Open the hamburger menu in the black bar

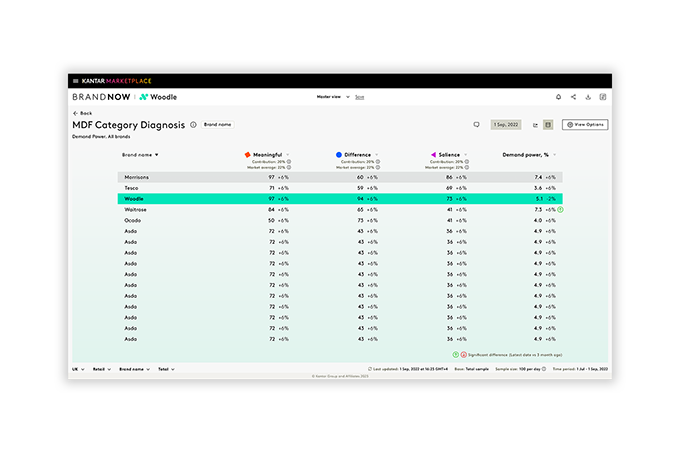pos(75,81)
